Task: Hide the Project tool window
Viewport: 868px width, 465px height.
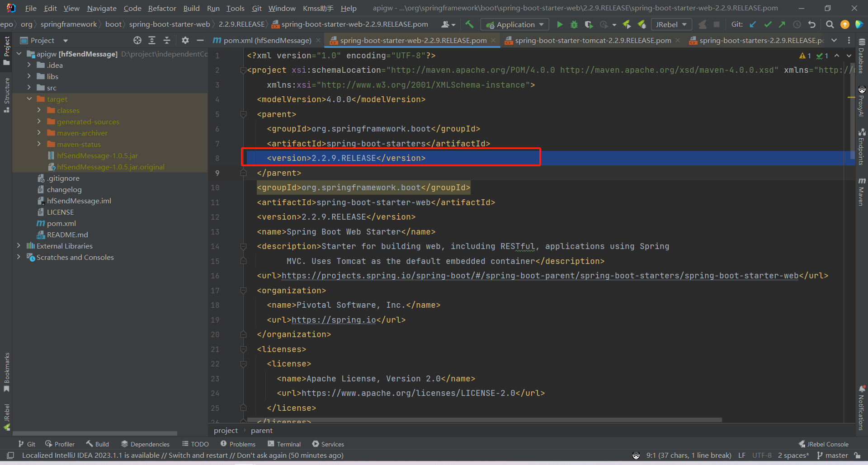Action: [200, 40]
